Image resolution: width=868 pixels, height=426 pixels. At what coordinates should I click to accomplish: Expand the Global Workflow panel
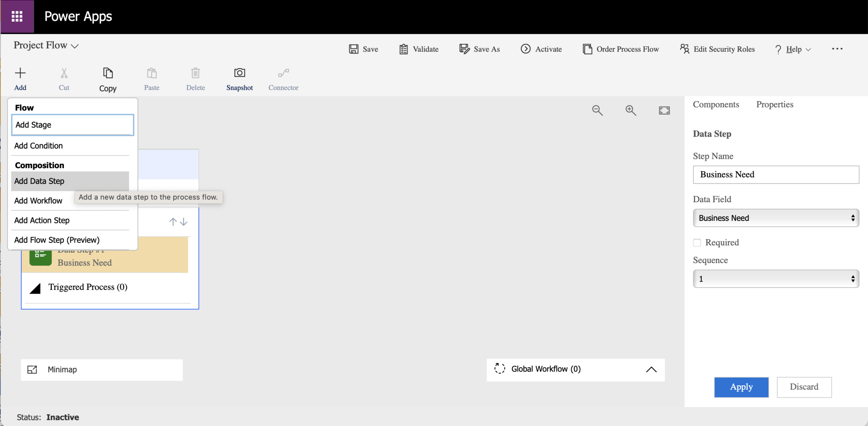(x=651, y=370)
